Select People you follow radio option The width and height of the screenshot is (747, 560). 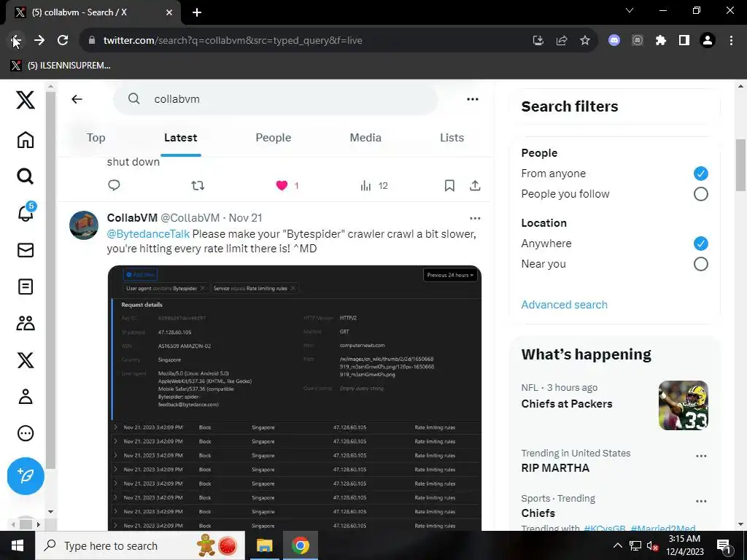click(701, 194)
